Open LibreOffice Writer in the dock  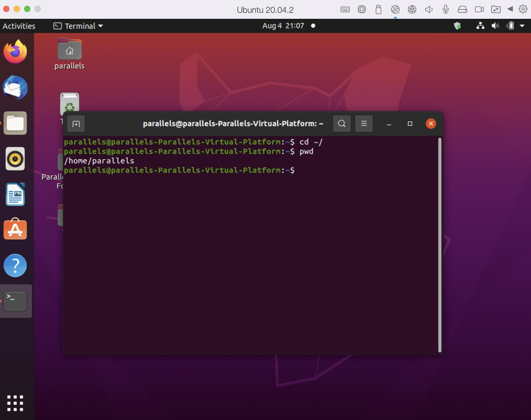pos(15,194)
